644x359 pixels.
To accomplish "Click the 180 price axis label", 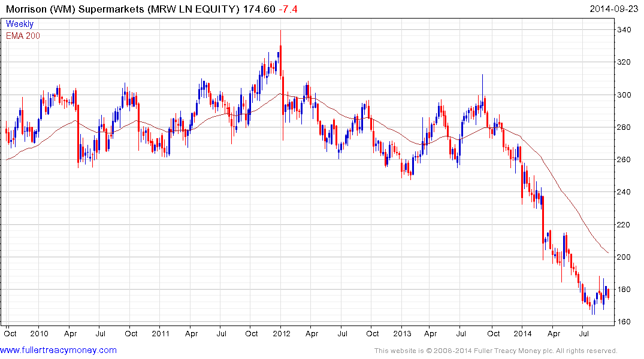I will click(624, 289).
